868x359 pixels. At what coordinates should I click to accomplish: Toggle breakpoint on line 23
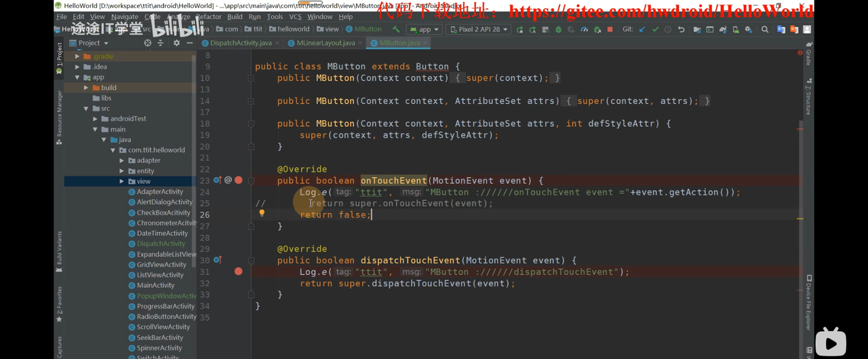[238, 181]
